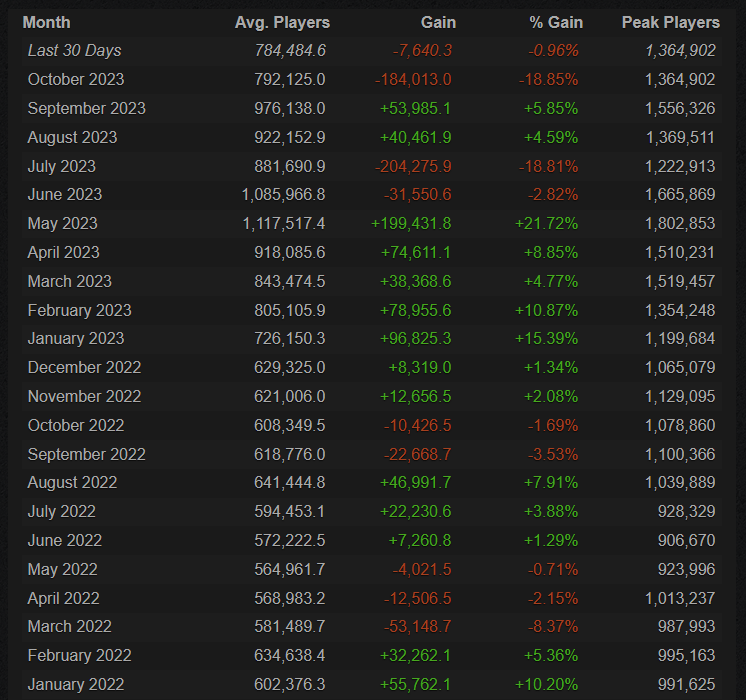Viewport: 746px width, 700px height.
Task: Select the October 2022 month cell
Action: point(76,426)
